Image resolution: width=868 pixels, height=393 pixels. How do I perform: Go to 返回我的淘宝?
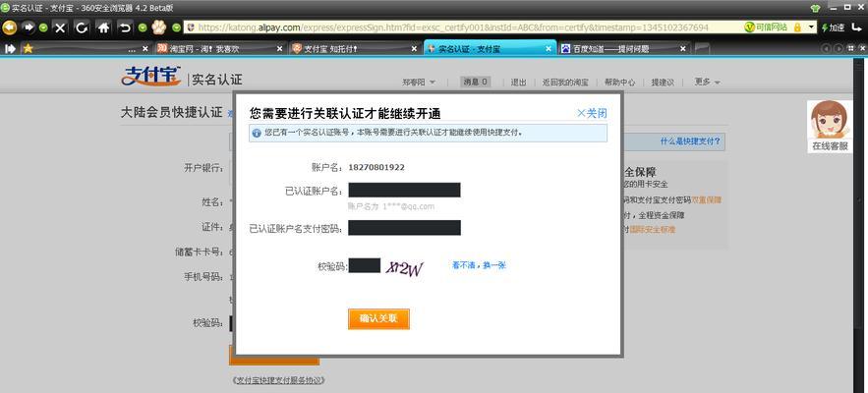565,82
